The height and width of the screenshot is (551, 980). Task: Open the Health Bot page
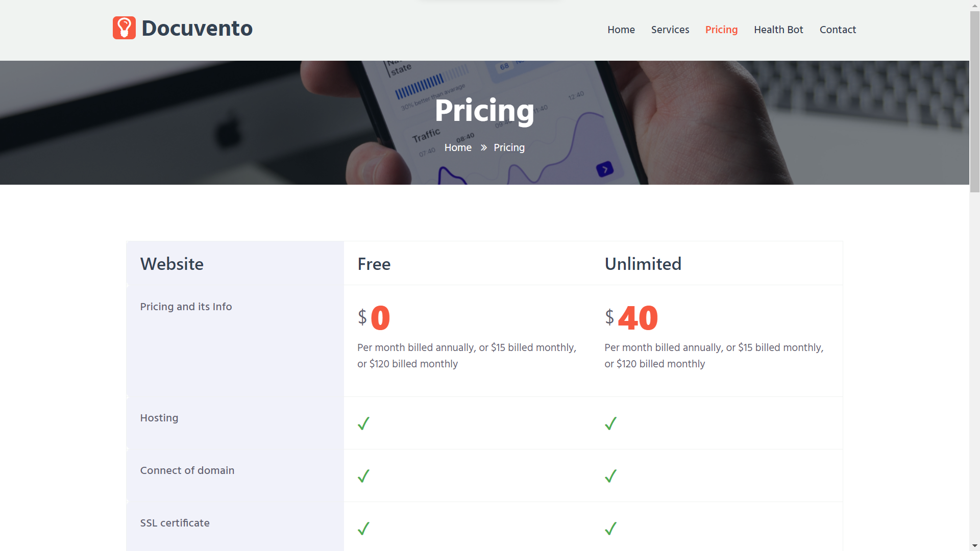tap(778, 30)
